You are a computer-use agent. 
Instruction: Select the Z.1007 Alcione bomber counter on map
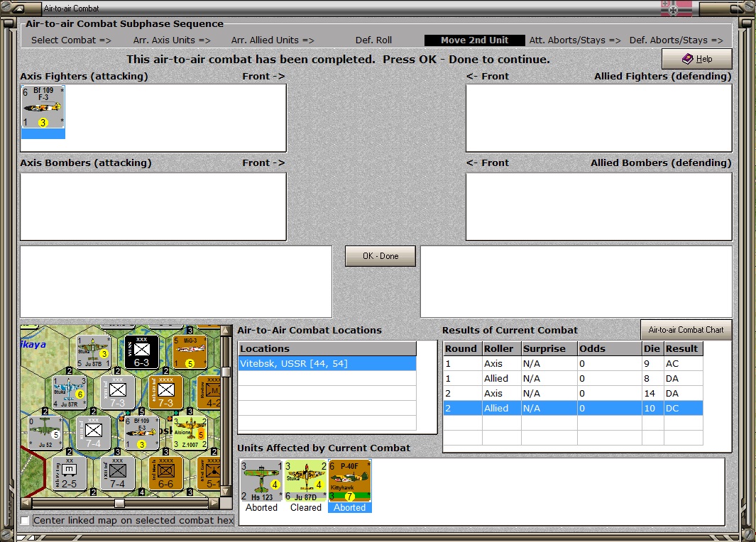pos(190,433)
